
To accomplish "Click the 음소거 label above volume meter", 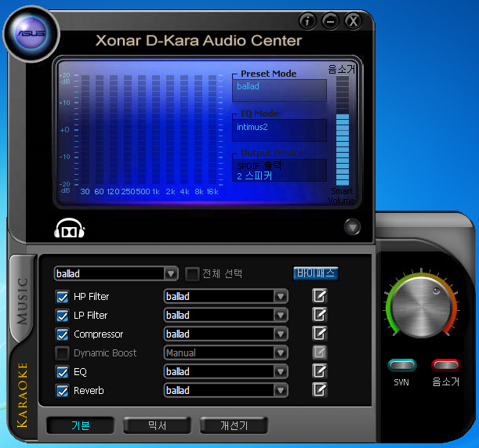I will (342, 69).
